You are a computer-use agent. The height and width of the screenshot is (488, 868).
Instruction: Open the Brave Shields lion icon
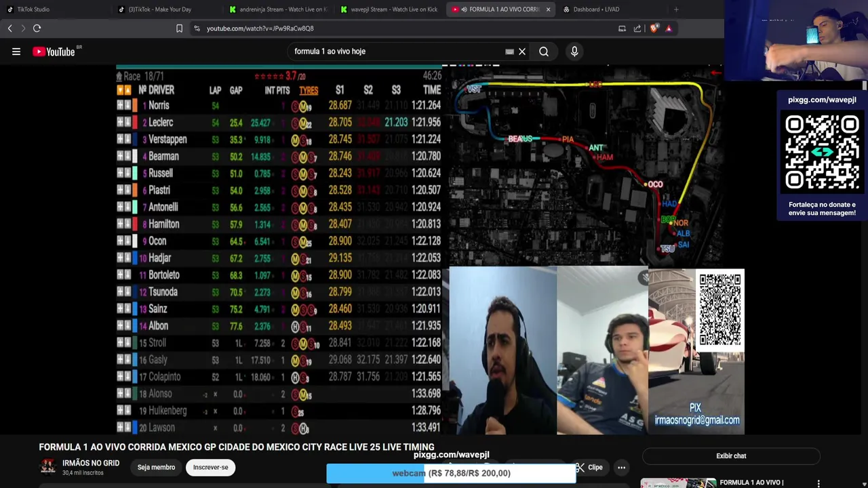click(654, 28)
